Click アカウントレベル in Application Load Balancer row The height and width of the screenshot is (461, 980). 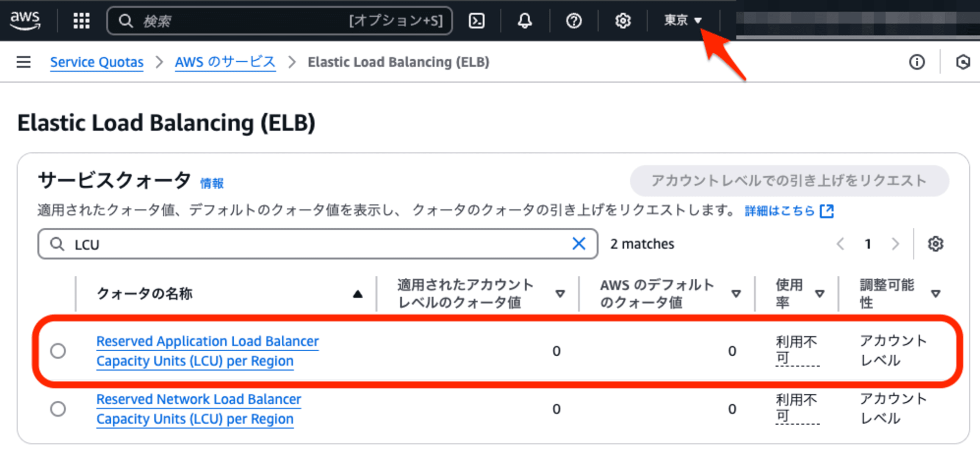click(x=893, y=350)
